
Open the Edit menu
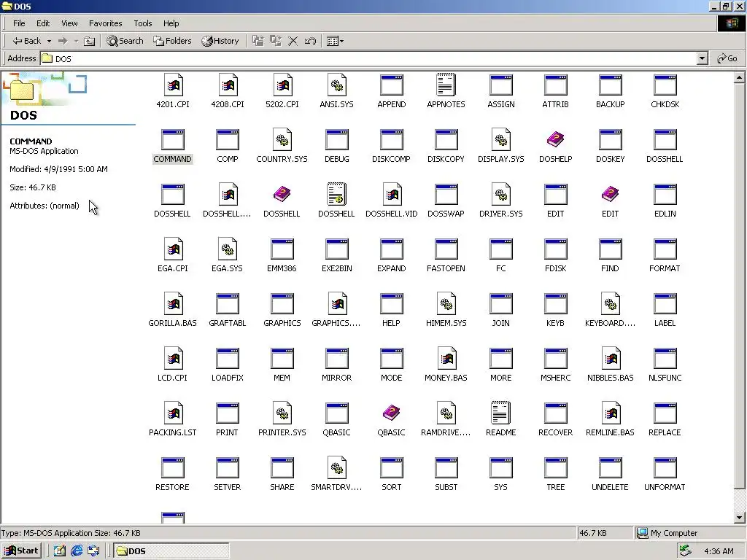[43, 23]
